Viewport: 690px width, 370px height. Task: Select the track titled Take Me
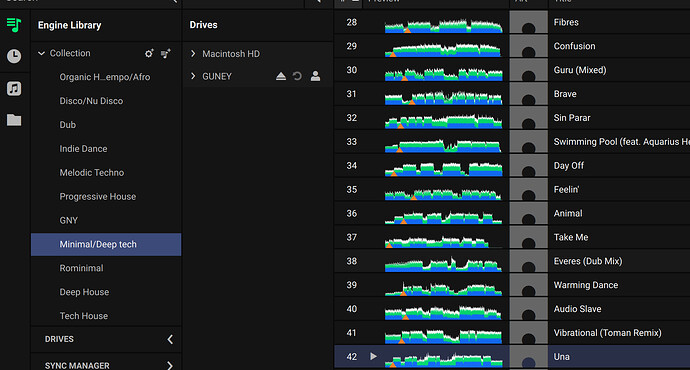click(x=571, y=238)
